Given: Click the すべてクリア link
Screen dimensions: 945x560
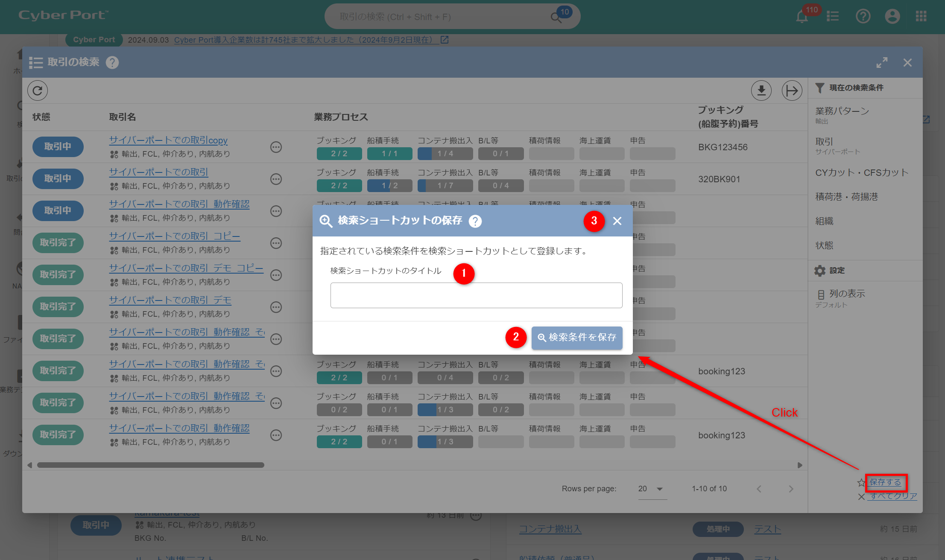Looking at the screenshot, I should (893, 496).
